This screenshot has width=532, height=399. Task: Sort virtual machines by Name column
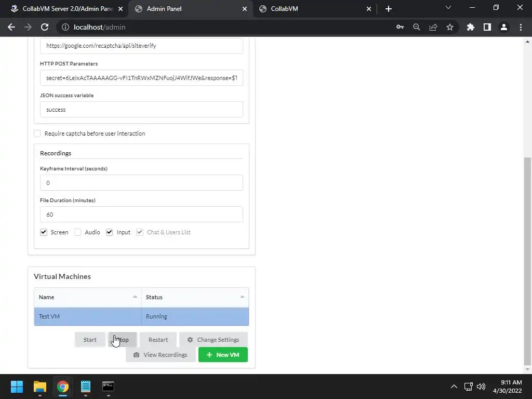click(x=87, y=297)
